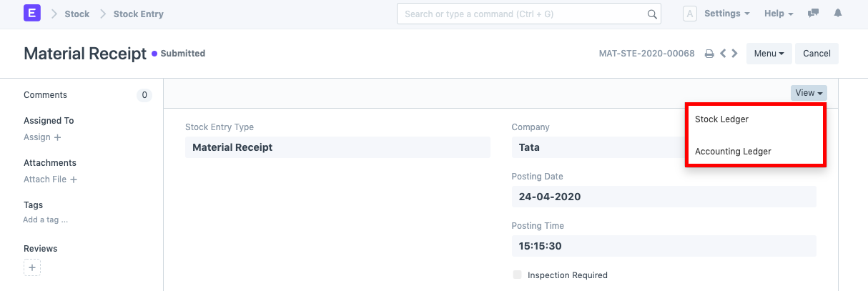The image size is (868, 291).
Task: Navigate to the Stock breadcrumb link
Action: pos(77,14)
